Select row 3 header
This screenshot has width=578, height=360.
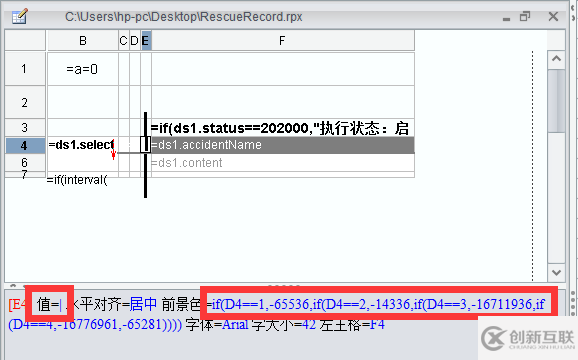[x=24, y=128]
